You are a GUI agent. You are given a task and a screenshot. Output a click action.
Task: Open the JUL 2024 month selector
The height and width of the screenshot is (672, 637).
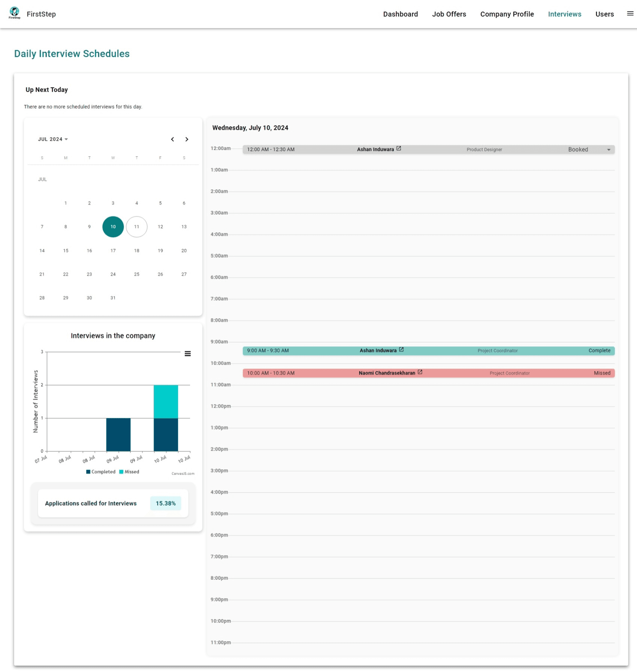point(52,139)
